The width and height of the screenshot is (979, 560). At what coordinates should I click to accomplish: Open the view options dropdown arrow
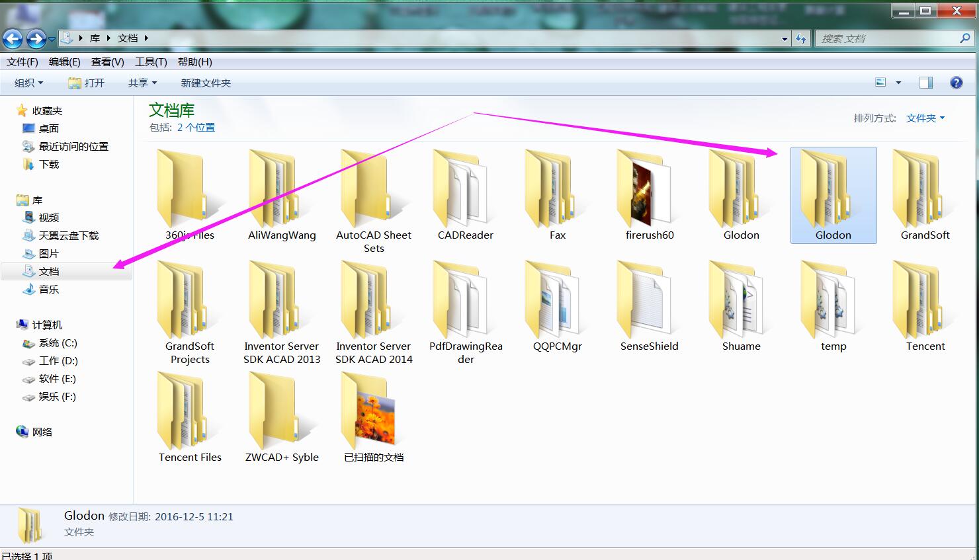(898, 83)
